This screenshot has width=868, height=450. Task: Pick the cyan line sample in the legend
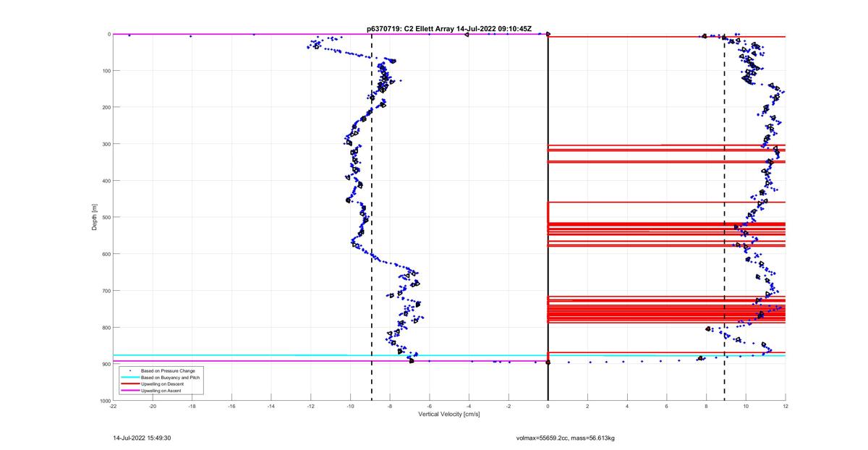[130, 378]
